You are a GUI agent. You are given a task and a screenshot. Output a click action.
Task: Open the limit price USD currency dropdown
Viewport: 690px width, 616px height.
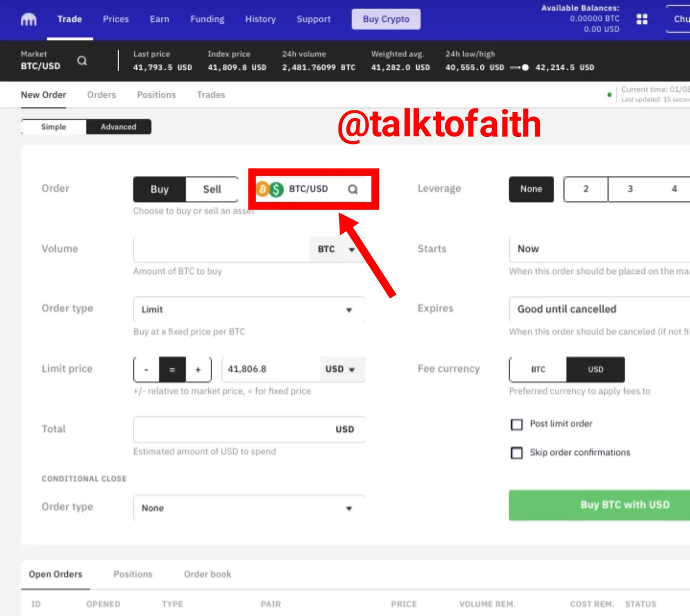(341, 369)
